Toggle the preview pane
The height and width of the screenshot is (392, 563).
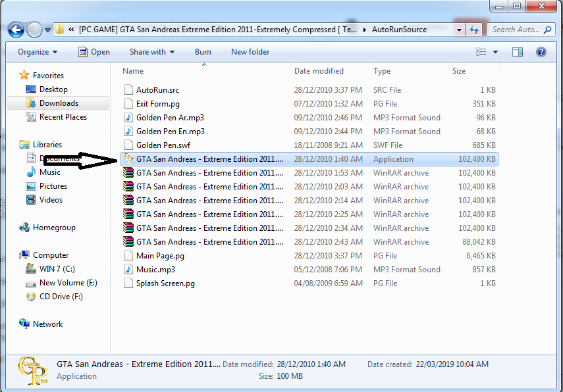tap(518, 52)
